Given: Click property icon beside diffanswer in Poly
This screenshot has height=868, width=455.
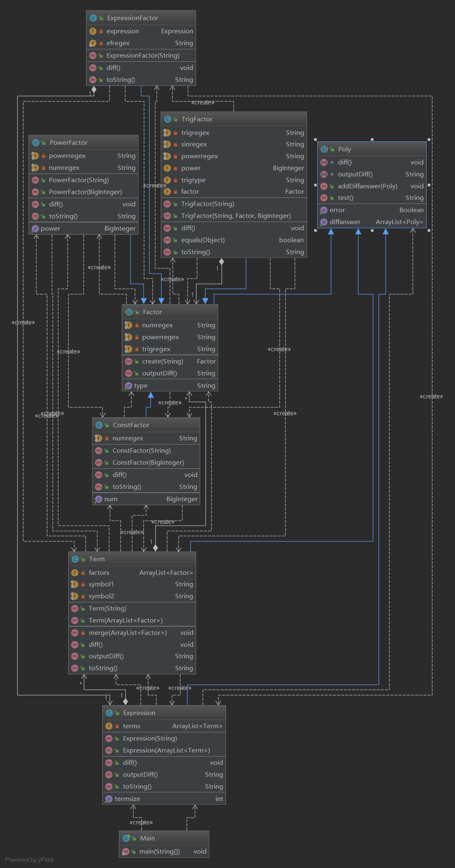Looking at the screenshot, I should tap(323, 222).
